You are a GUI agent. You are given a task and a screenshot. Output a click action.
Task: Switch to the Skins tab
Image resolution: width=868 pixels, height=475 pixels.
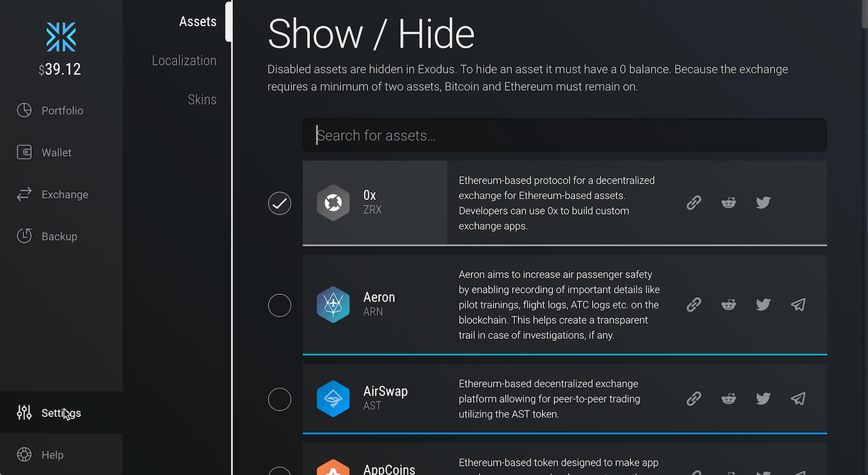coord(202,100)
